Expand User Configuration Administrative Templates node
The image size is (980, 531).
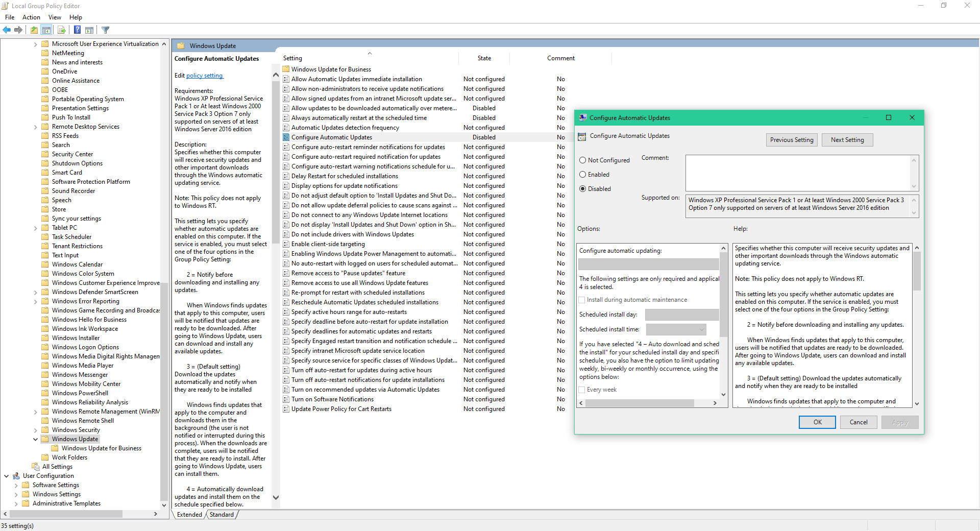[x=16, y=504]
